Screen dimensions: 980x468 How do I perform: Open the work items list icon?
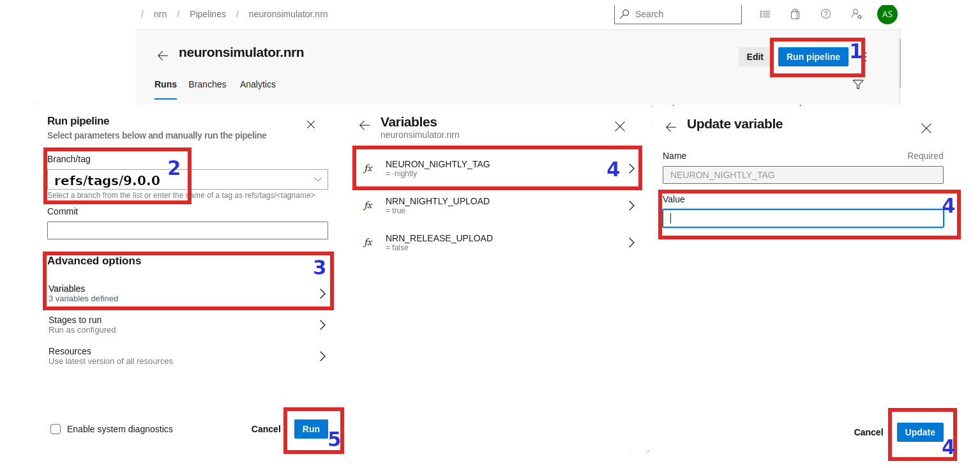pyautogui.click(x=764, y=14)
